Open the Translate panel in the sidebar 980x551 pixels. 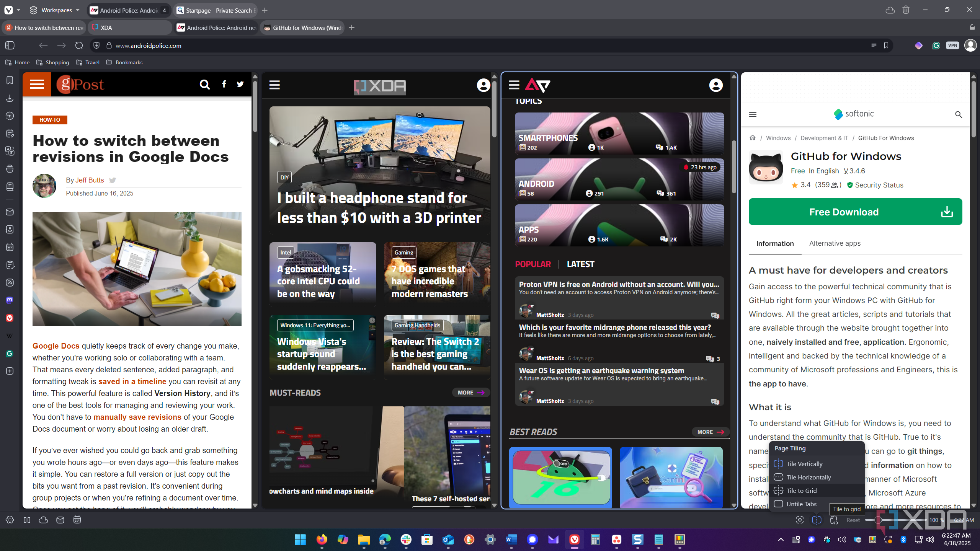coord(10,151)
